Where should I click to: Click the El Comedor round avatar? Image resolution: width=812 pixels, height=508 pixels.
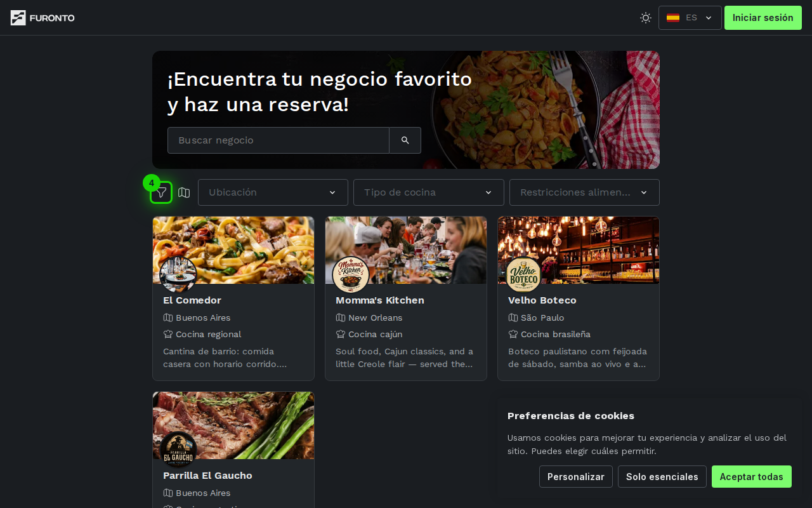tap(178, 275)
